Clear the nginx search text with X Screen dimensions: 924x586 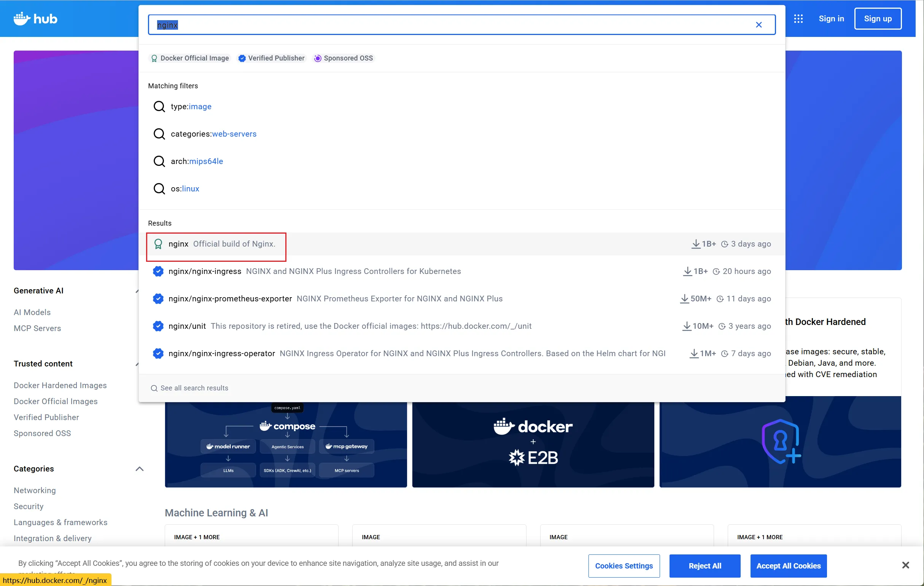[x=758, y=25]
